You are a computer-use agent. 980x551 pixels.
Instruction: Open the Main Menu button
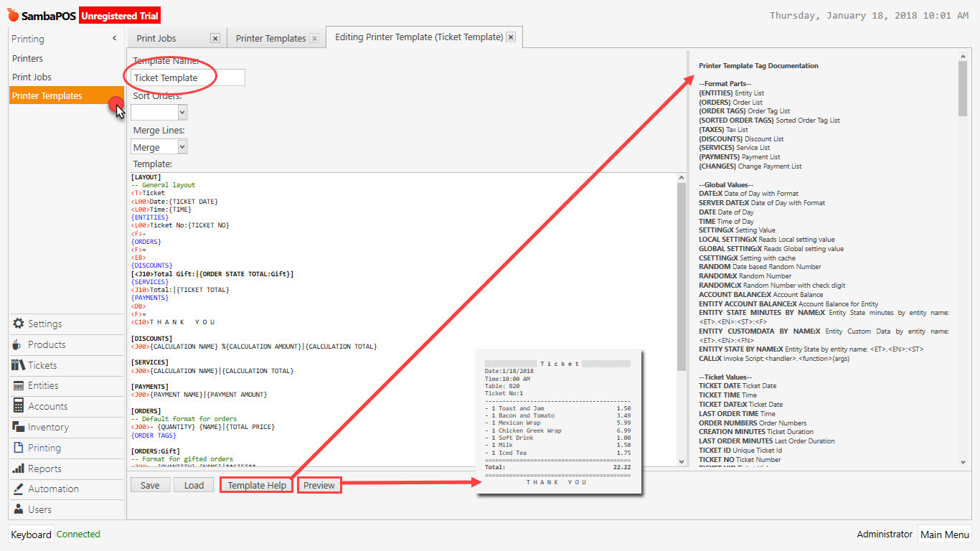[x=945, y=534]
